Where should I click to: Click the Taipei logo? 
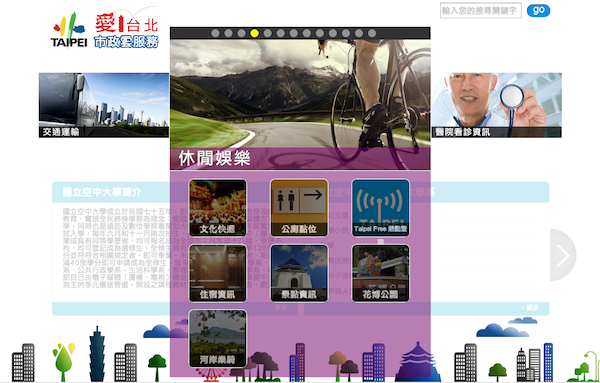pyautogui.click(x=69, y=31)
